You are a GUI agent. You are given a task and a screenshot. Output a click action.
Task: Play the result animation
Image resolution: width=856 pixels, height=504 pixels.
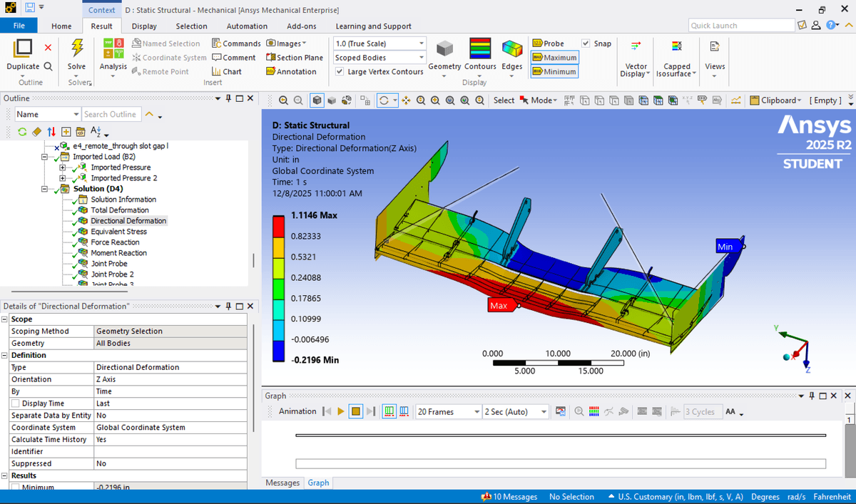pyautogui.click(x=341, y=411)
